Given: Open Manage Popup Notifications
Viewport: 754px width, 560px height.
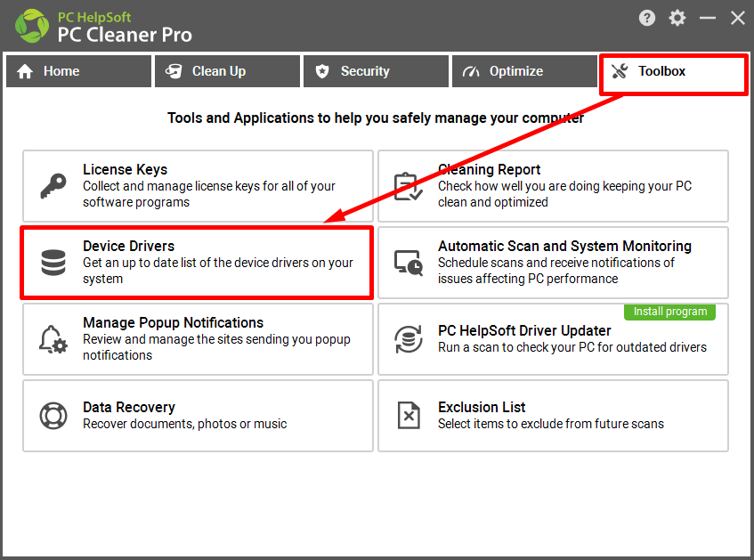Looking at the screenshot, I should click(199, 339).
